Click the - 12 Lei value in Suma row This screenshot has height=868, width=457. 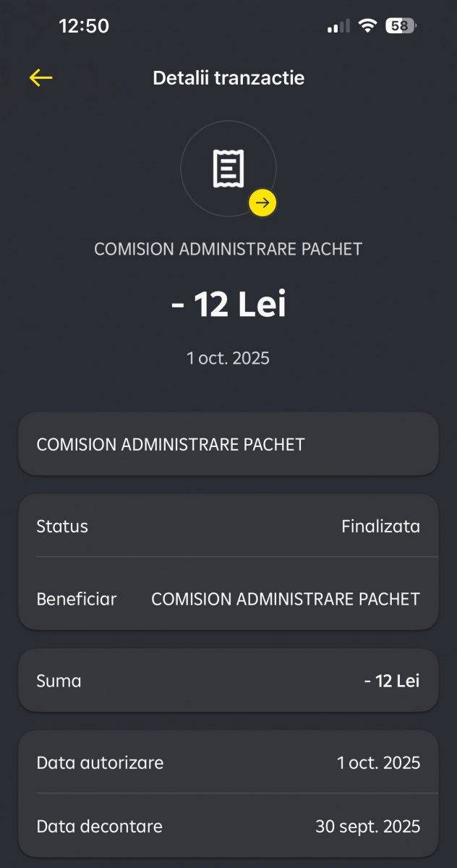pos(392,681)
